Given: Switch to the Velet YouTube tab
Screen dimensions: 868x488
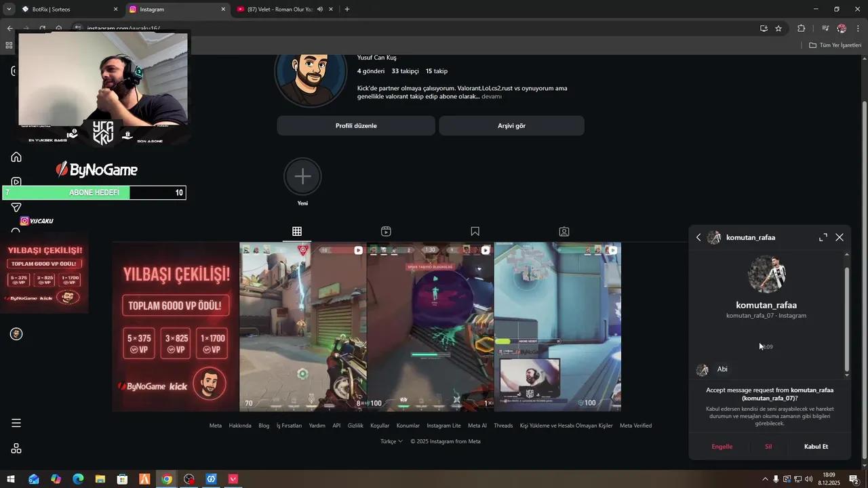Looking at the screenshot, I should click(285, 9).
